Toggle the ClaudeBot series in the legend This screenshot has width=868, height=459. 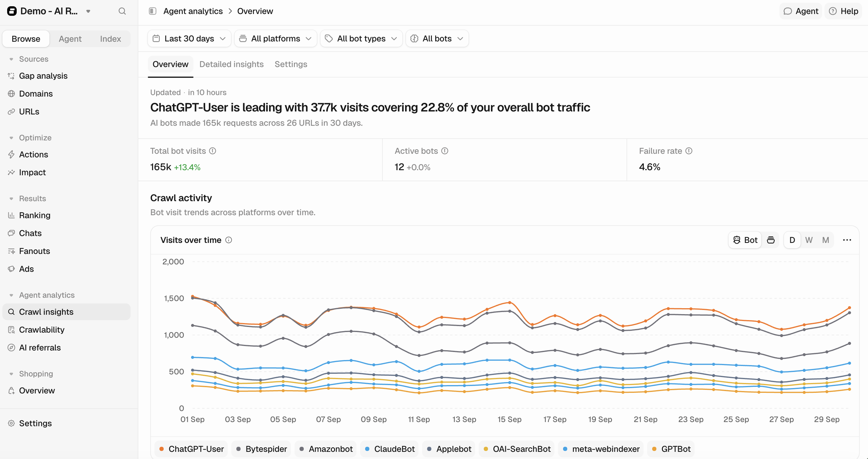coord(390,449)
